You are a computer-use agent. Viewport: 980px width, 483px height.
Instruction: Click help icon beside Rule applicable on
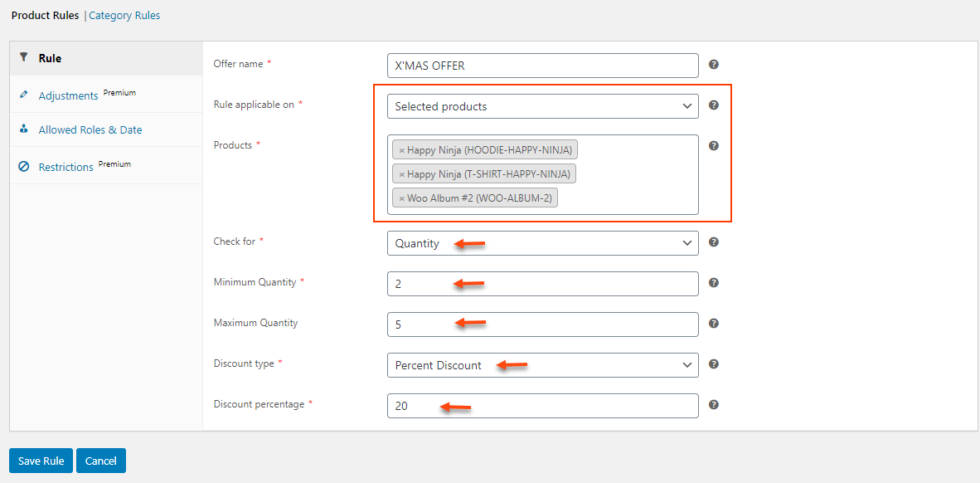click(x=714, y=105)
